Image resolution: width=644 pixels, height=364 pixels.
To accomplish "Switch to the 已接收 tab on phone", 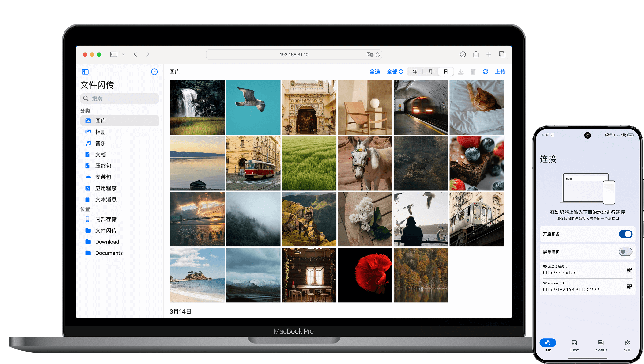I will point(574,345).
